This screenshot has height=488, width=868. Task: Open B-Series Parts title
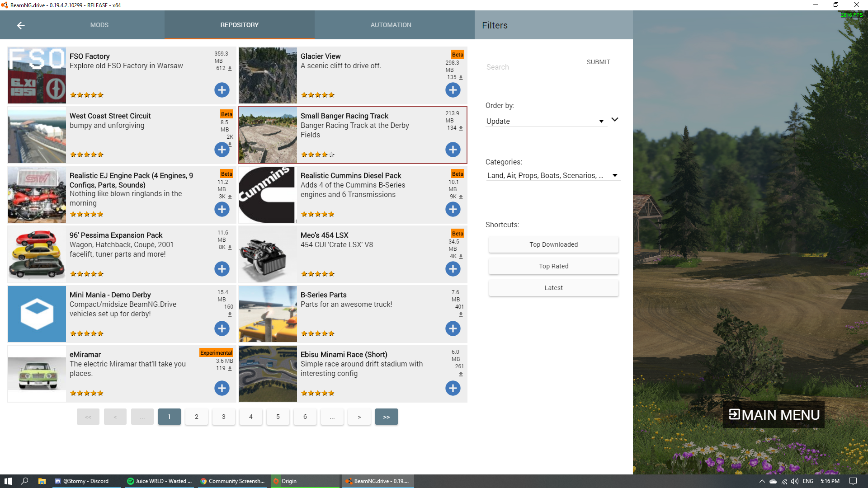click(x=323, y=295)
